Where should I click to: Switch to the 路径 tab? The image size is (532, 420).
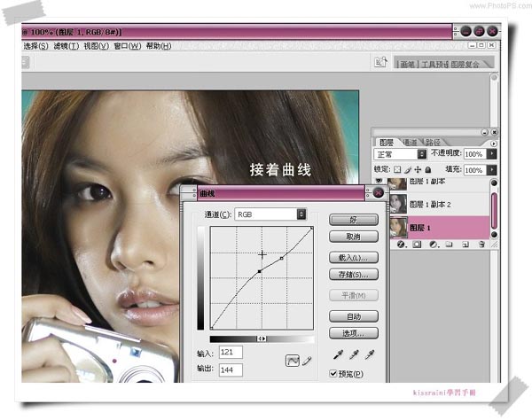[x=433, y=141]
